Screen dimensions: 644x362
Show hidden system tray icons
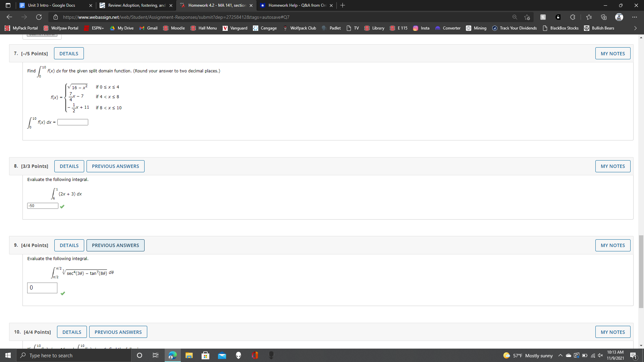[560, 355]
